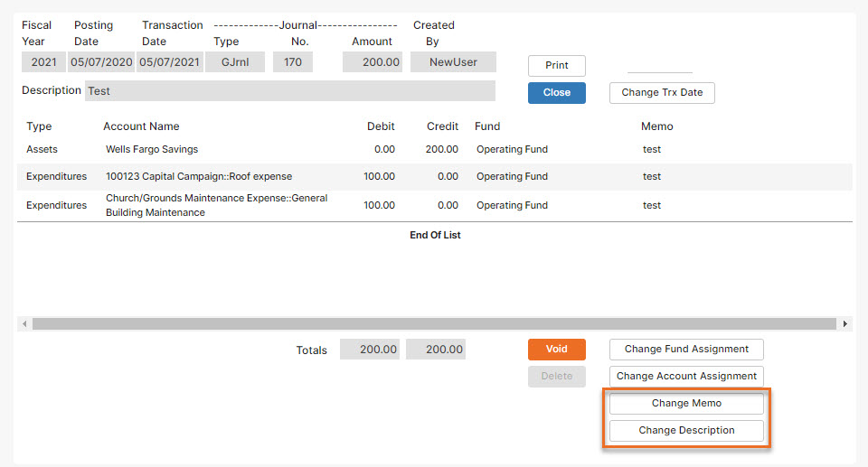Click the greyed-out Delete button

pos(556,377)
